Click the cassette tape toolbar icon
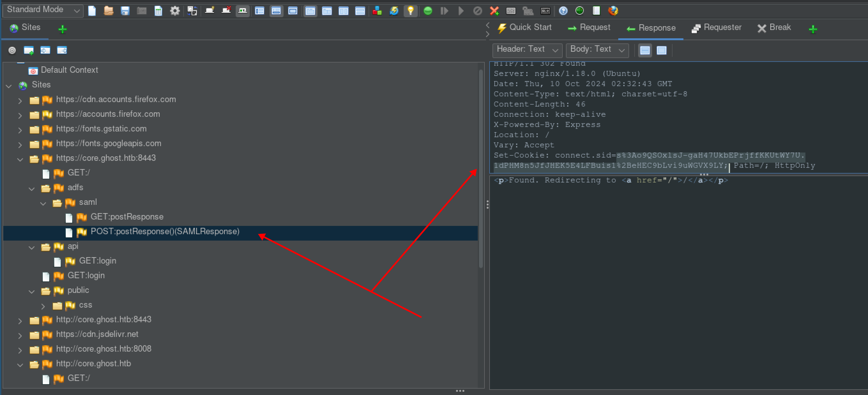Image resolution: width=868 pixels, height=395 pixels. pyautogui.click(x=545, y=11)
